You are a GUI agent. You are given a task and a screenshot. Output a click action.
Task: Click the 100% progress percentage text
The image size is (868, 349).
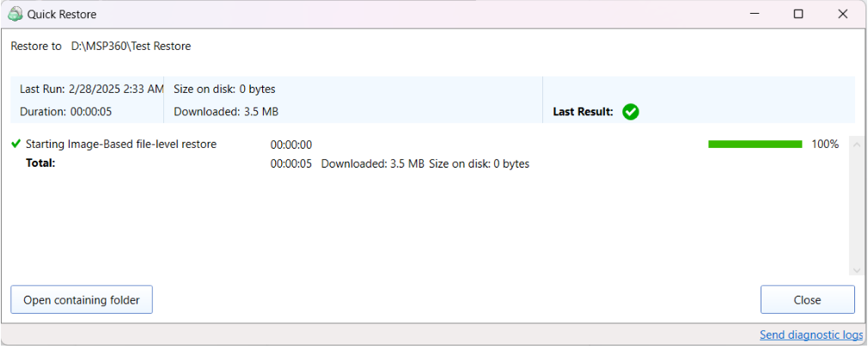tap(824, 144)
